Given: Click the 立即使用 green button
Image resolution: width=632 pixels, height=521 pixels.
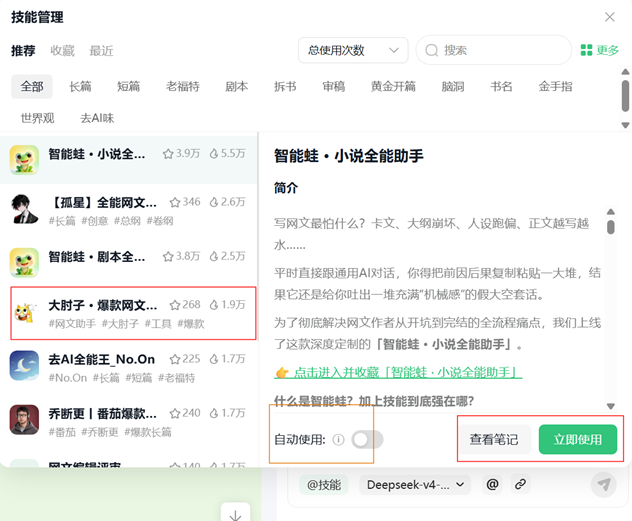Looking at the screenshot, I should (578, 439).
